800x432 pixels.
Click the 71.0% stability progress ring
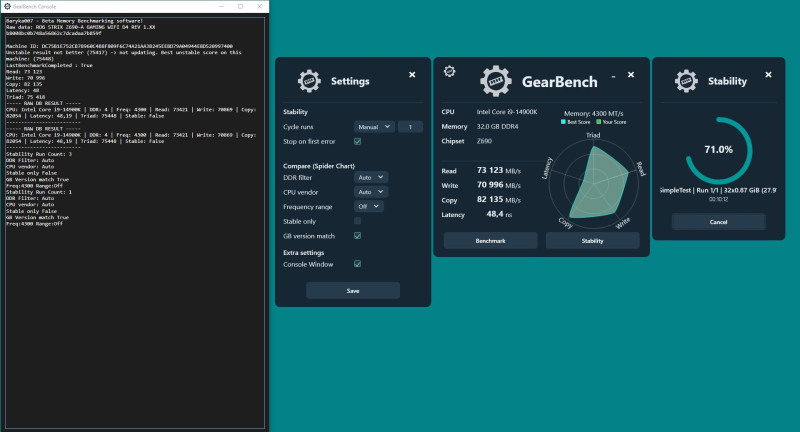pyautogui.click(x=718, y=150)
